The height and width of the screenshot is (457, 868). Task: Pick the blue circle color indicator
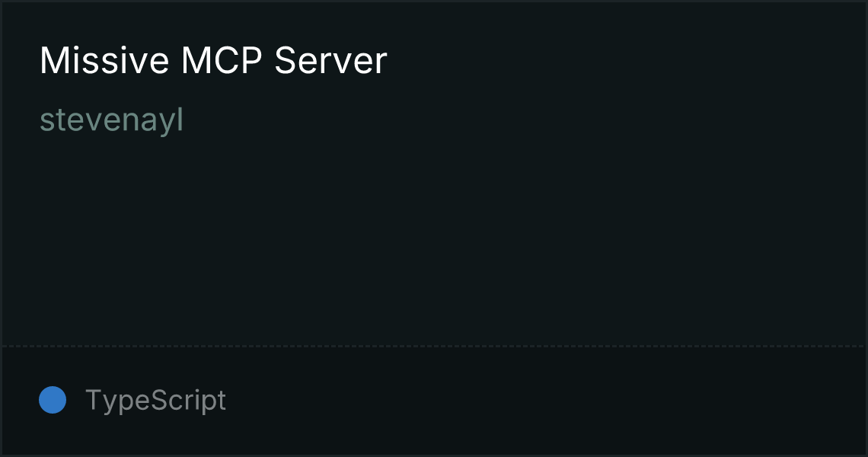pos(53,400)
